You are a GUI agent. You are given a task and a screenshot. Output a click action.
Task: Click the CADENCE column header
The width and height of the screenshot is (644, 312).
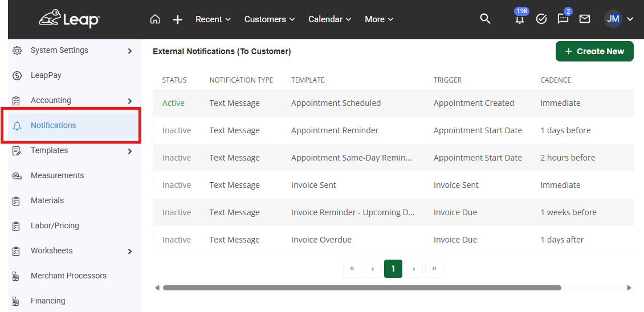556,80
